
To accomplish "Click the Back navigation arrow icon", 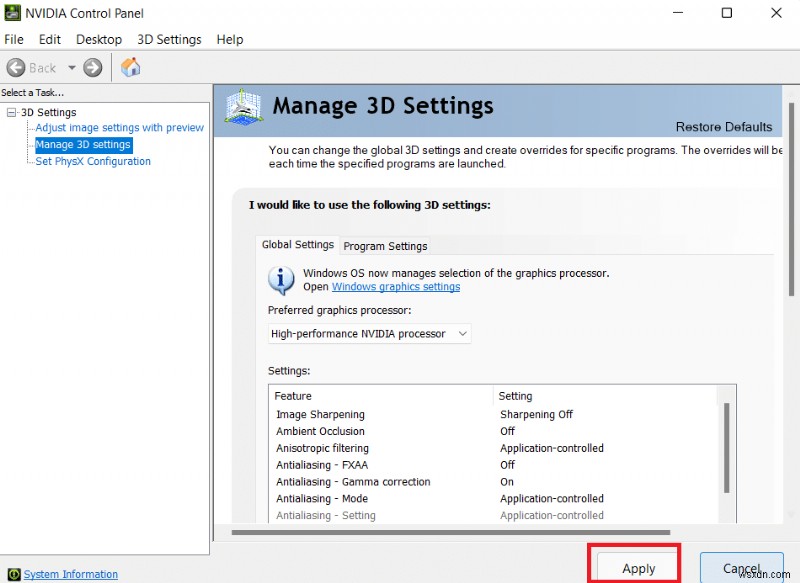I will coord(17,67).
